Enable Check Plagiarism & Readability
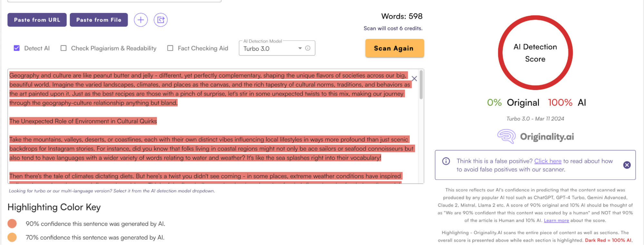 point(63,48)
